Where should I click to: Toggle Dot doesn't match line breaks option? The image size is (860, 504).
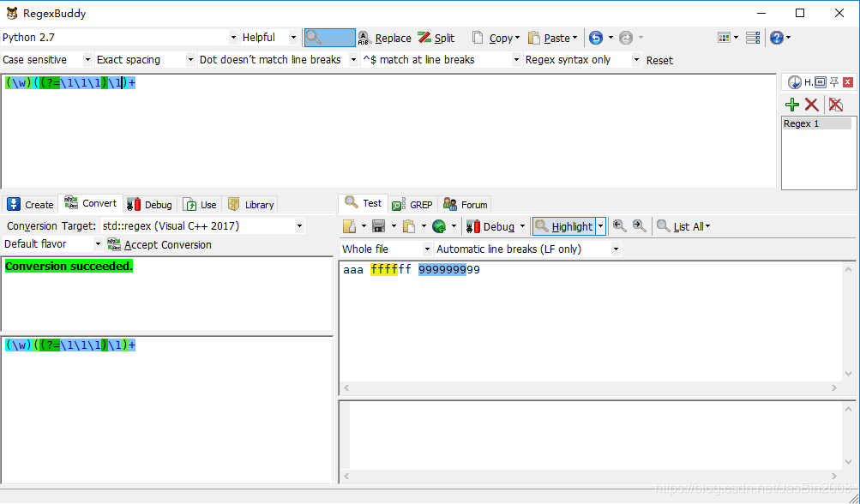click(278, 60)
